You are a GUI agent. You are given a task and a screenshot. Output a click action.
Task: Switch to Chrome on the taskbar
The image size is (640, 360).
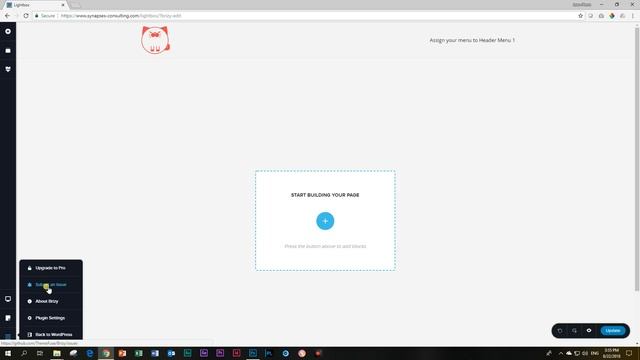pos(106,353)
